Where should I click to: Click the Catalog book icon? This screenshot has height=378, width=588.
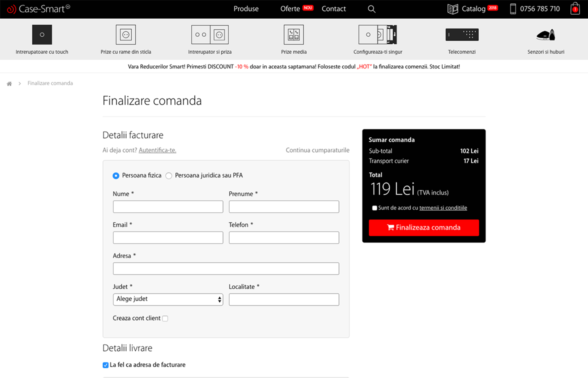[x=452, y=9]
